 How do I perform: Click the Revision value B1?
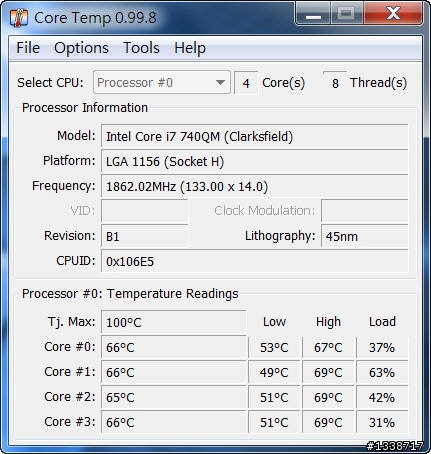pos(145,236)
